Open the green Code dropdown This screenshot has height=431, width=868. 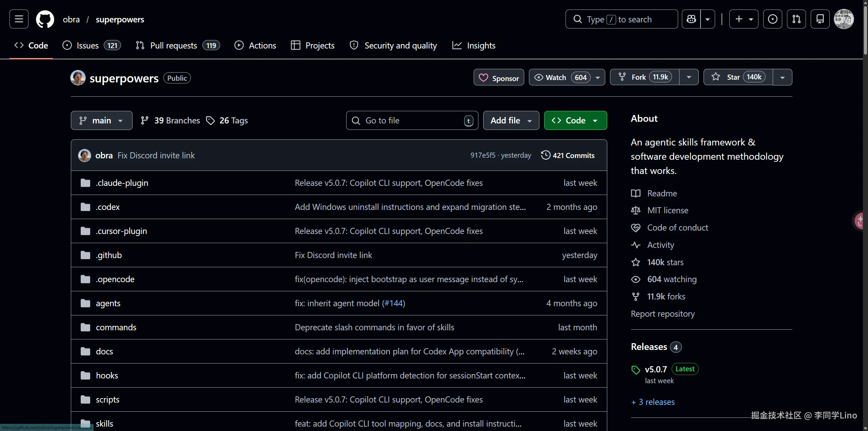pos(575,120)
